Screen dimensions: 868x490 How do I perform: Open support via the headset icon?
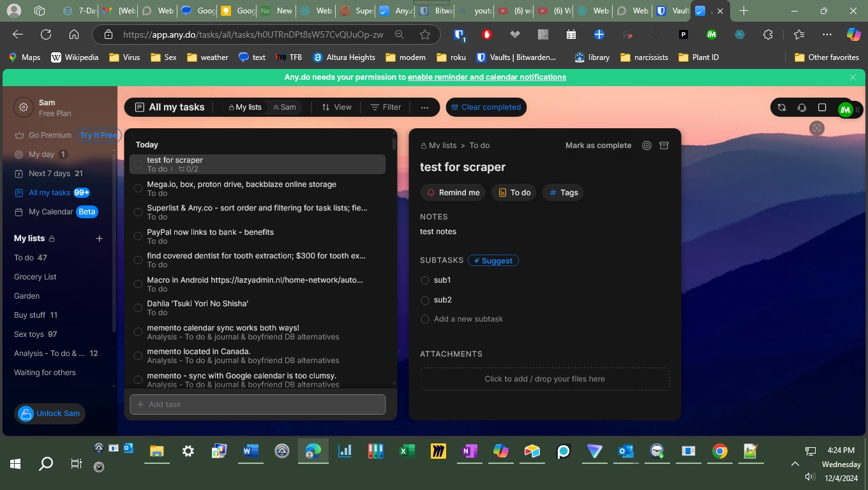click(x=802, y=108)
